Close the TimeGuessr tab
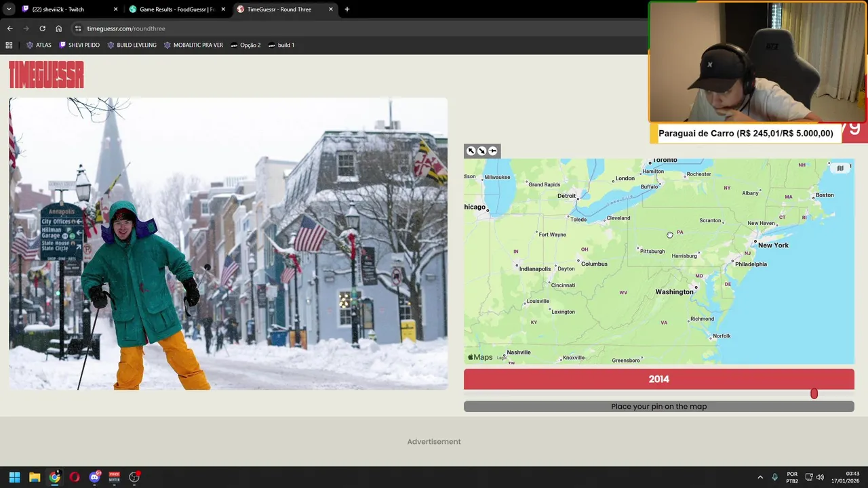Image resolution: width=868 pixels, height=488 pixels. coord(331,9)
